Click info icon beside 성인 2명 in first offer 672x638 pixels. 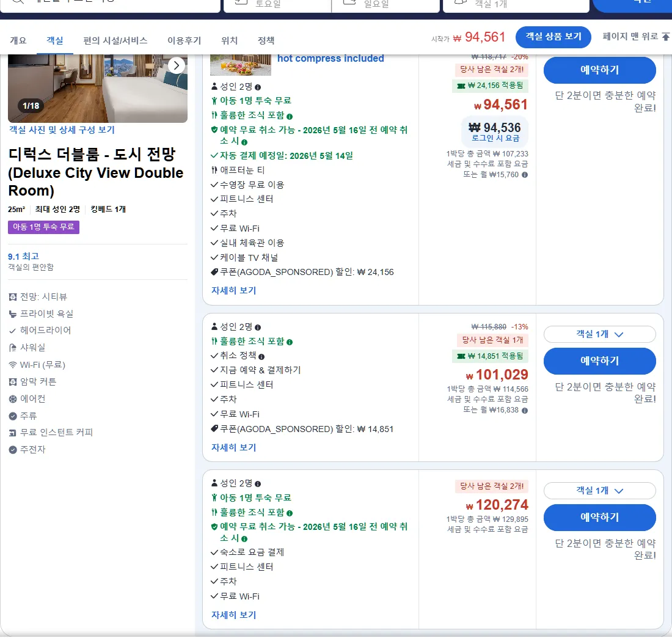point(258,87)
